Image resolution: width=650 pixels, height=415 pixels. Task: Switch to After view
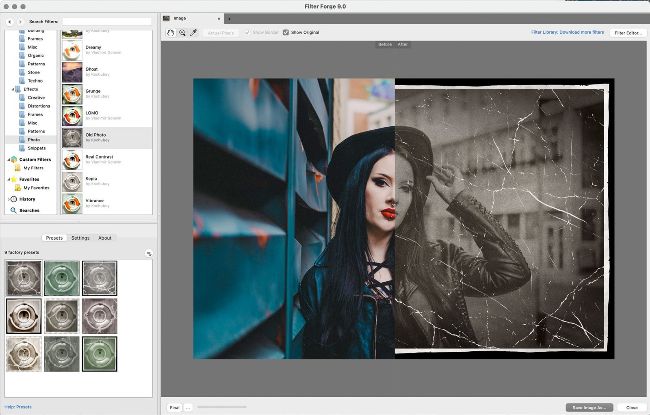point(402,44)
